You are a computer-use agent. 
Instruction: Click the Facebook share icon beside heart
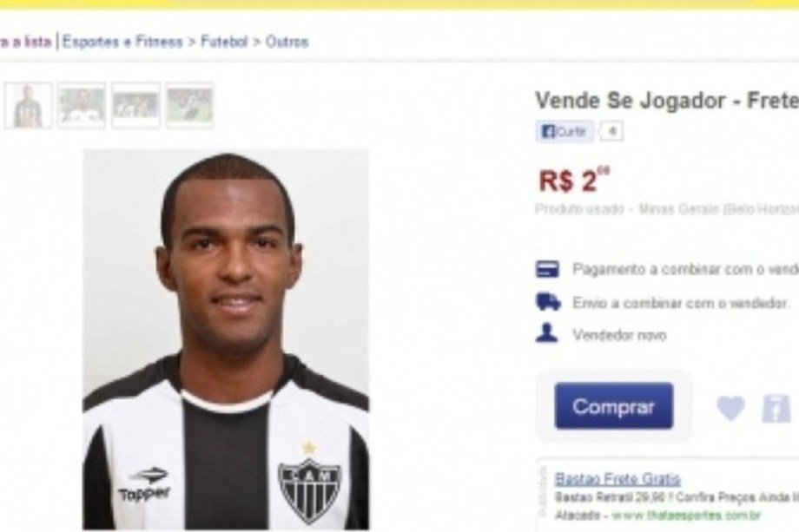click(776, 408)
